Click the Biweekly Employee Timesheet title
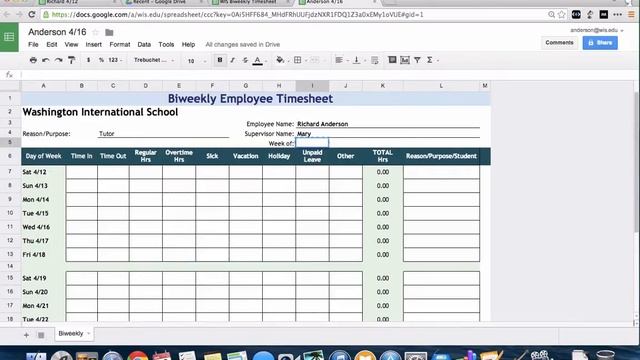 250,98
